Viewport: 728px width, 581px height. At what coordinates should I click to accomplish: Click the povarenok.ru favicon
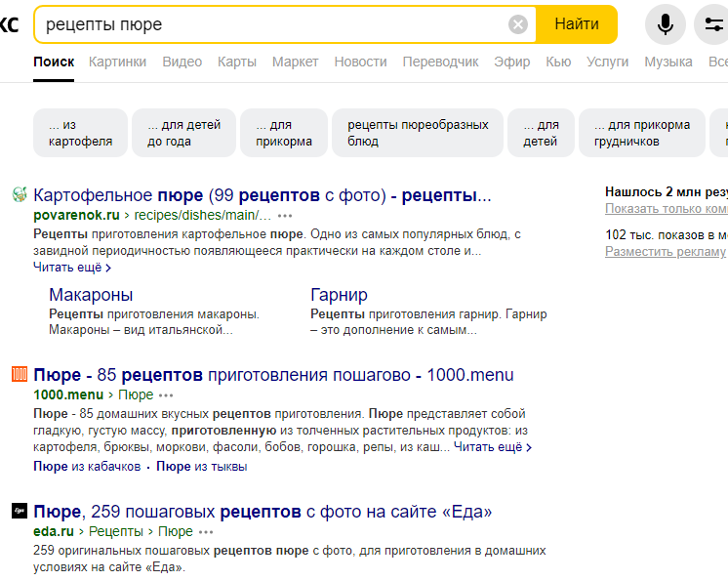[20, 194]
